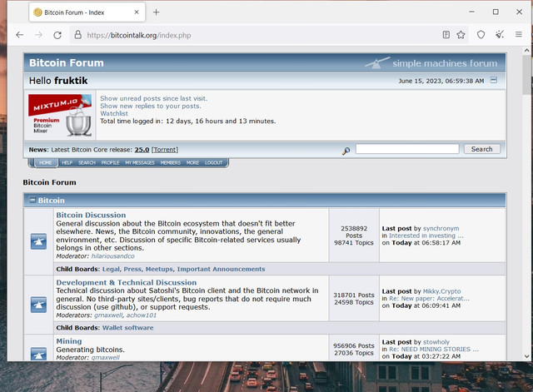Open Important Announcements child board
The width and height of the screenshot is (533, 392).
click(221, 269)
